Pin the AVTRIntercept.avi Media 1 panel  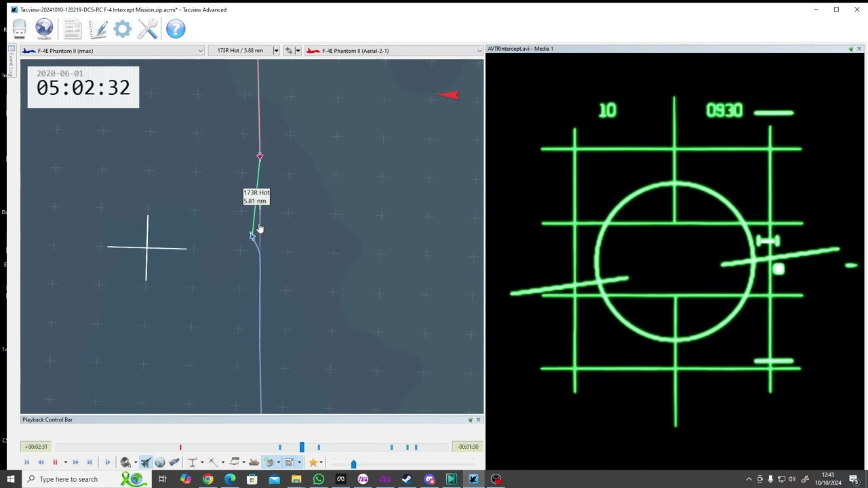pyautogui.click(x=851, y=49)
